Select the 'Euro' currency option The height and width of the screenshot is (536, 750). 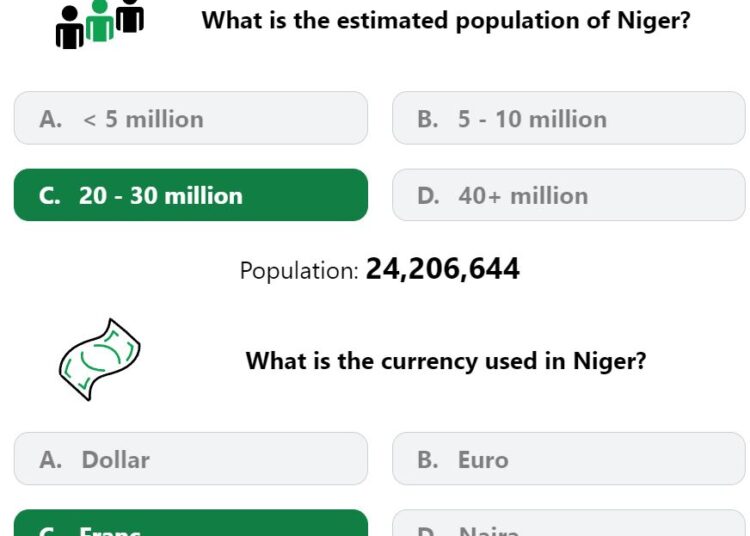pyautogui.click(x=569, y=459)
